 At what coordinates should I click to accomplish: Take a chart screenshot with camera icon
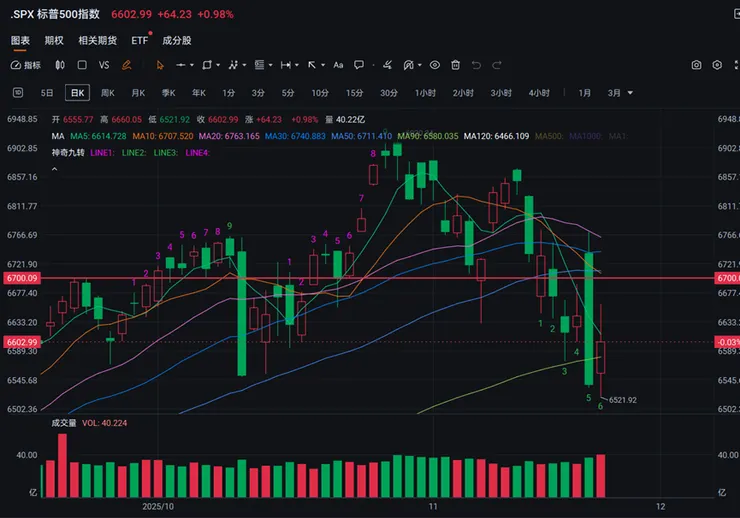696,65
